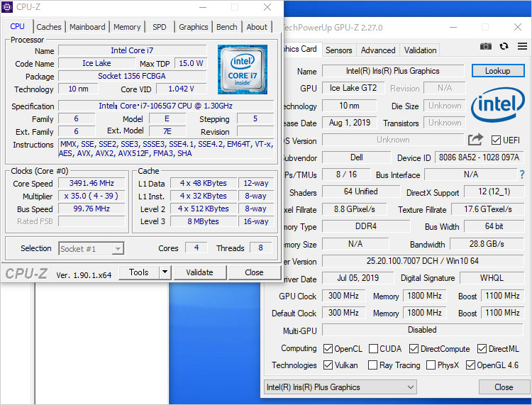Open the GPU-Z Advanced tab

pos(378,50)
